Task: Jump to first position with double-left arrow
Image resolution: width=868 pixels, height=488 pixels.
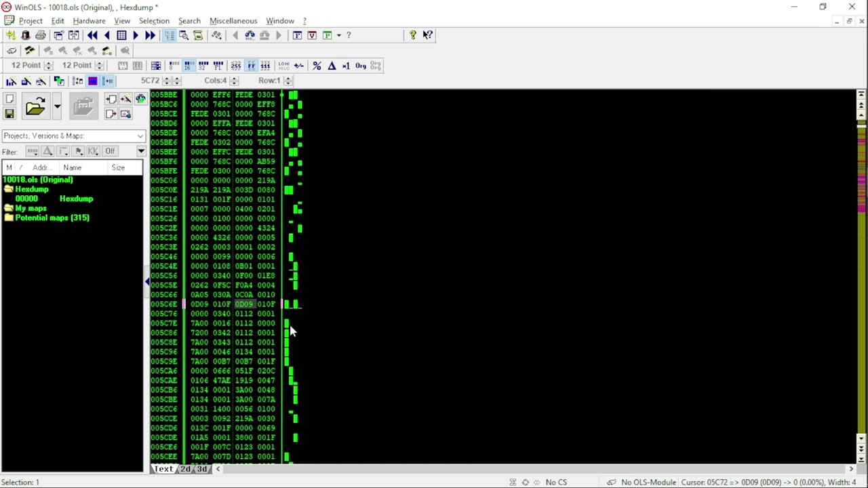Action: coord(92,35)
